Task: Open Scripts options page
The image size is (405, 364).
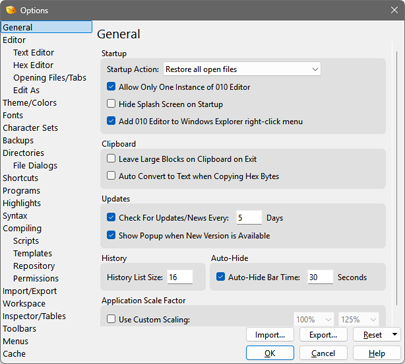Action: [26, 241]
